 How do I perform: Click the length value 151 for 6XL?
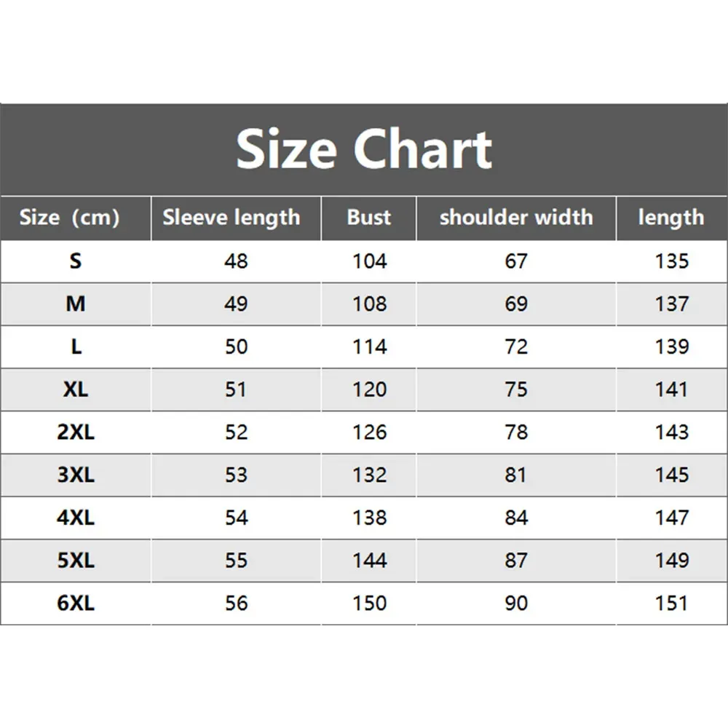point(671,604)
